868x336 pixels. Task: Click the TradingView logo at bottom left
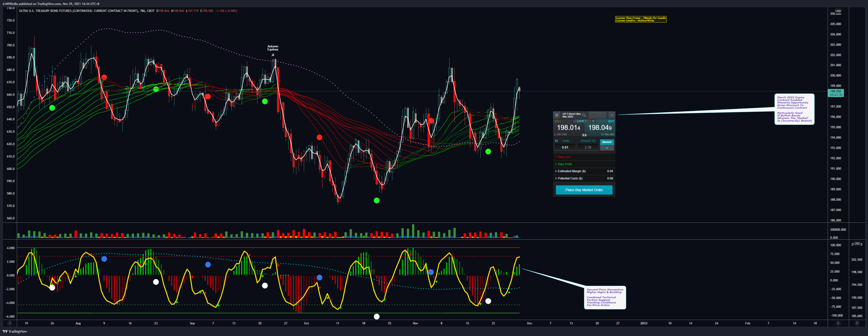tap(15, 332)
